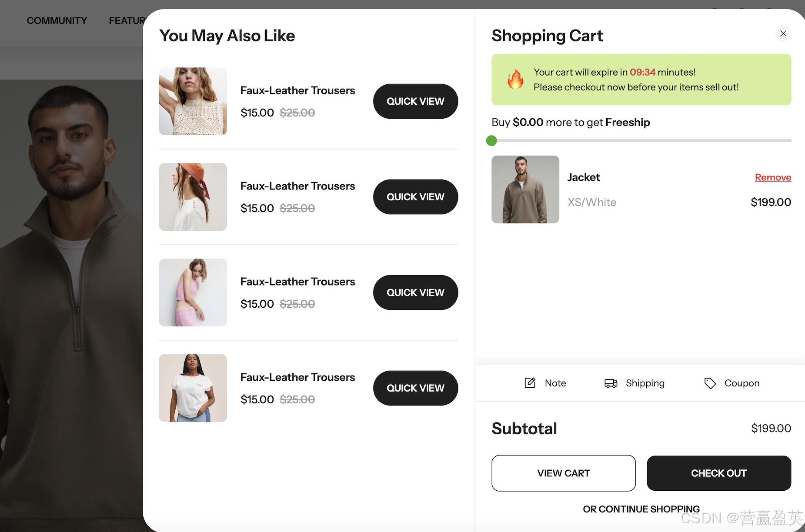The image size is (805, 532).
Task: Click the flame icon in expiry banner
Action: pos(515,80)
